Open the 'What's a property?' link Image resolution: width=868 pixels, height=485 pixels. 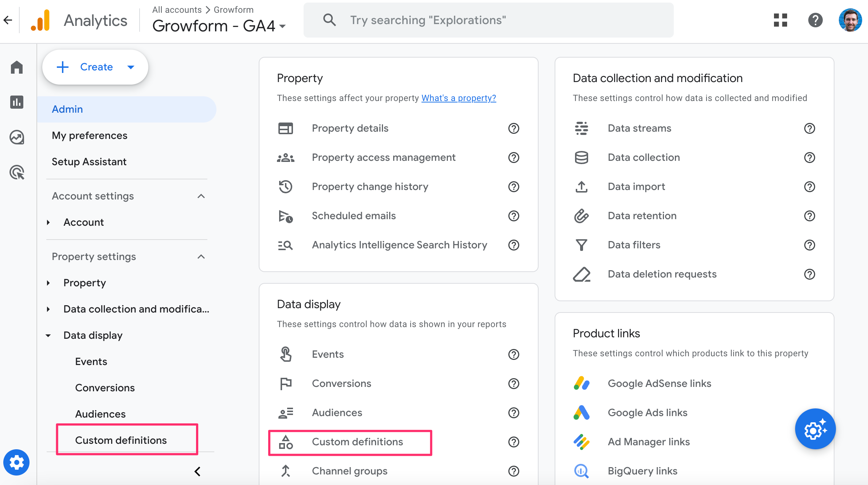[x=459, y=98]
